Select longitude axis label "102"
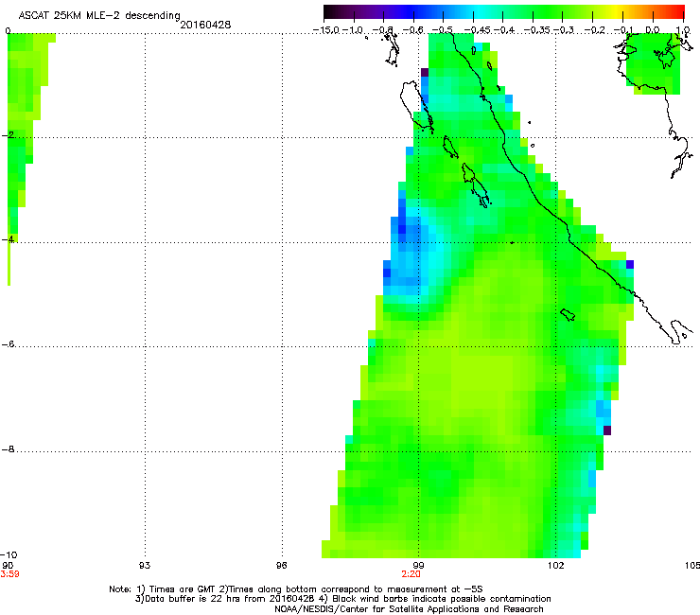This screenshot has width=700, height=615. tap(555, 566)
